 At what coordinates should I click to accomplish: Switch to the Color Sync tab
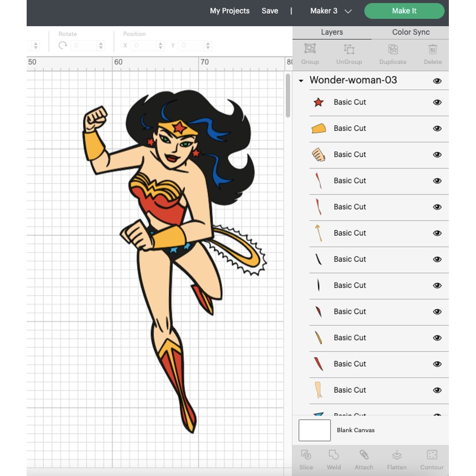pyautogui.click(x=410, y=32)
